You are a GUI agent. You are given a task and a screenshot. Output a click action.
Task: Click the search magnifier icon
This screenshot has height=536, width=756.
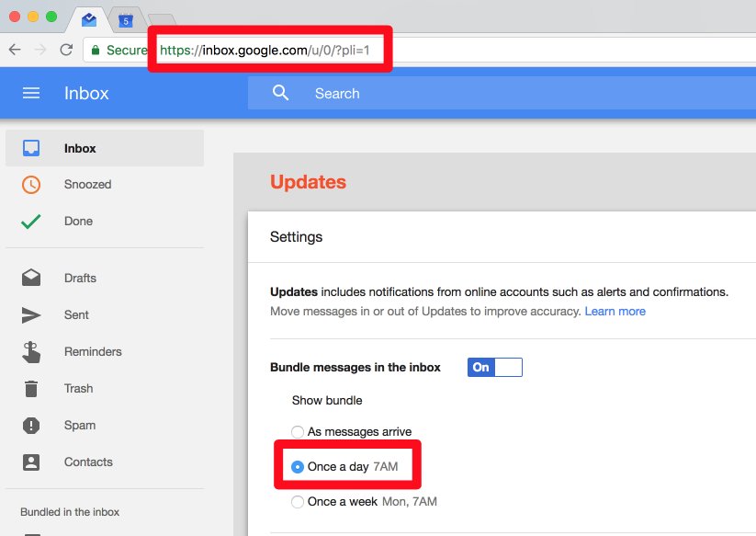[280, 93]
